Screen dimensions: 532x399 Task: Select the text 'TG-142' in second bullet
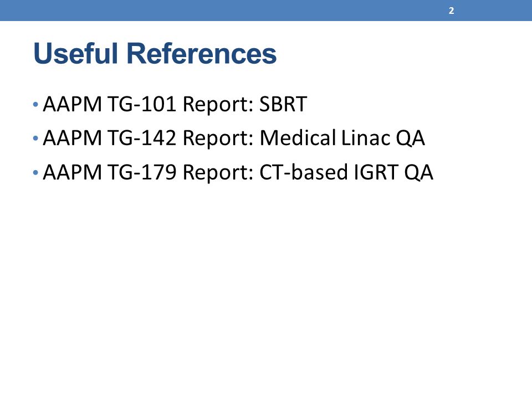[x=141, y=138]
